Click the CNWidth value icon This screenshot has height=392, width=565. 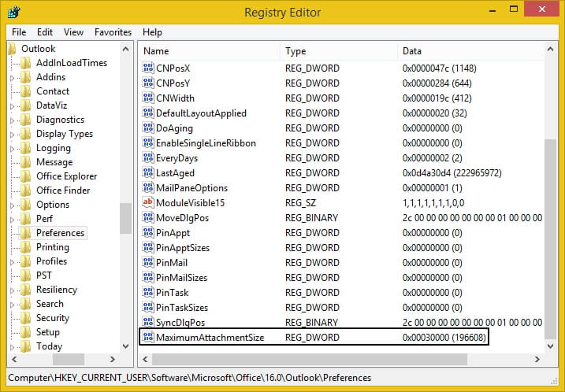coord(147,98)
